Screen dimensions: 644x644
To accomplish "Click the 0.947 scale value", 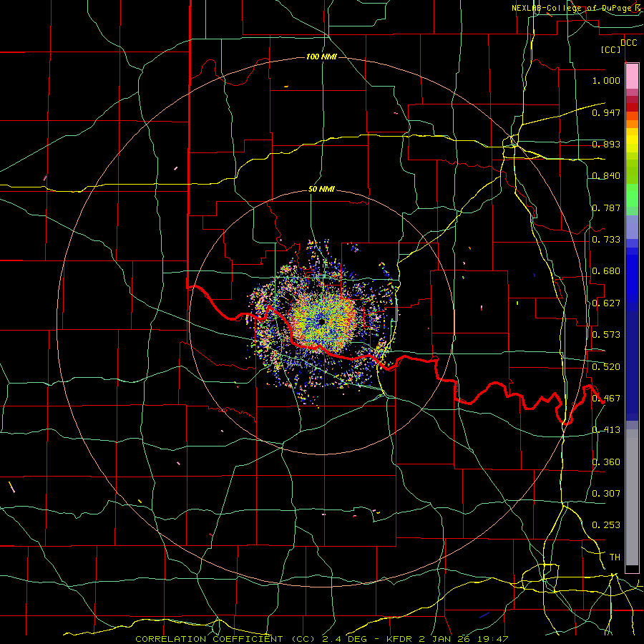I will tap(606, 112).
